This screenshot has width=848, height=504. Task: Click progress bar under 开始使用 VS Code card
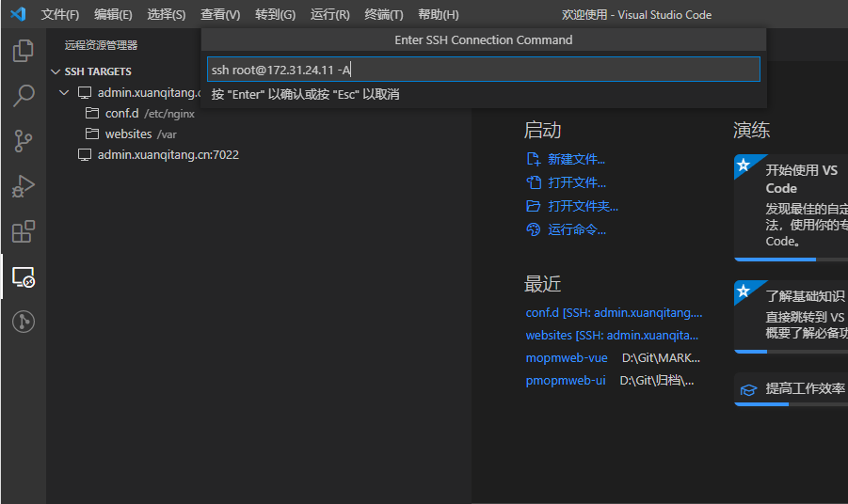(792, 260)
